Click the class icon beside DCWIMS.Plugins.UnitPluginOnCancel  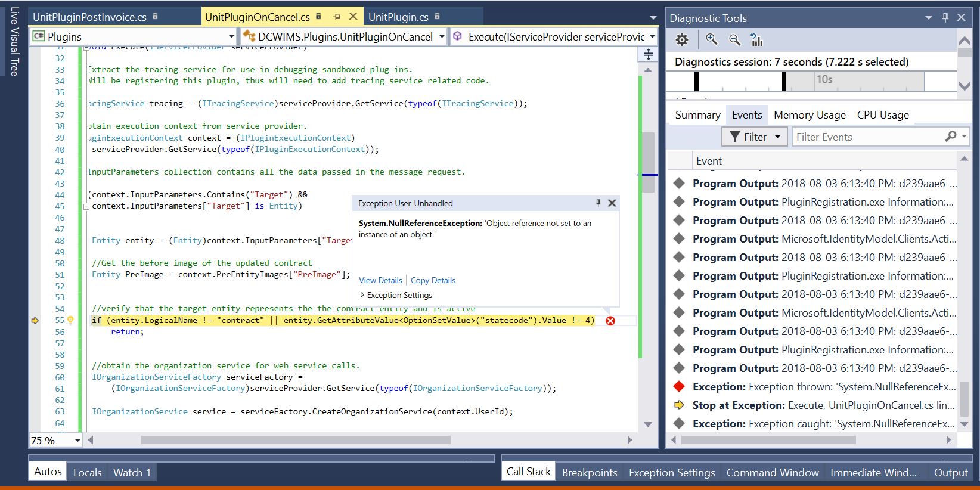[x=249, y=36]
